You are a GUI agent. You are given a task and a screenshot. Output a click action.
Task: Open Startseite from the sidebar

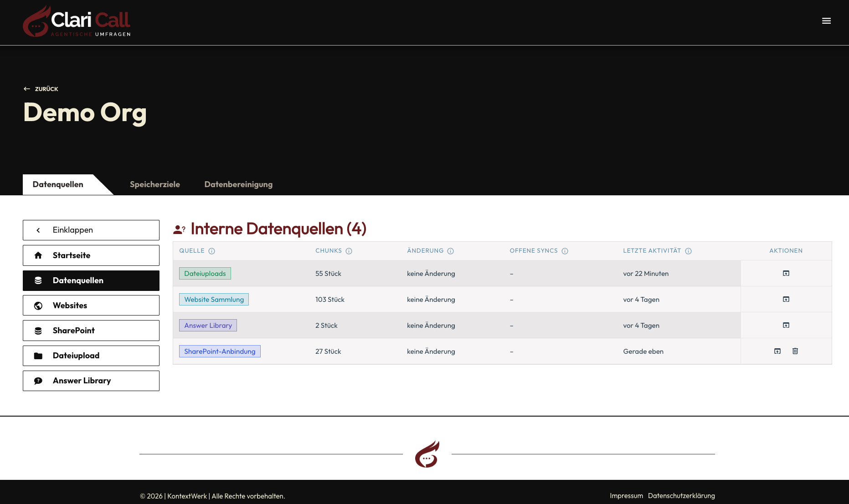[91, 255]
